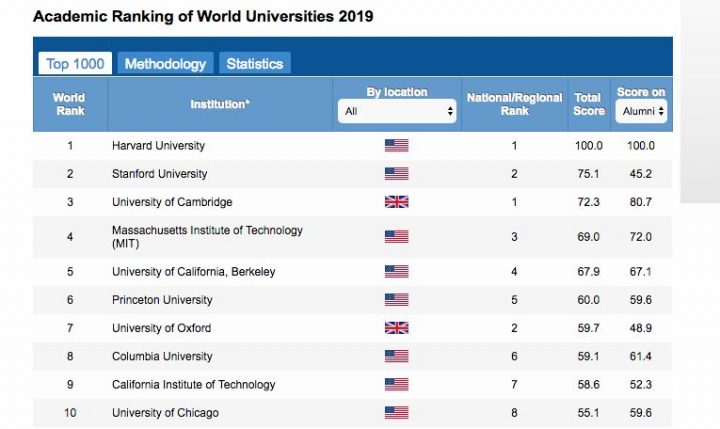Open the Harvard University link

tap(158, 146)
